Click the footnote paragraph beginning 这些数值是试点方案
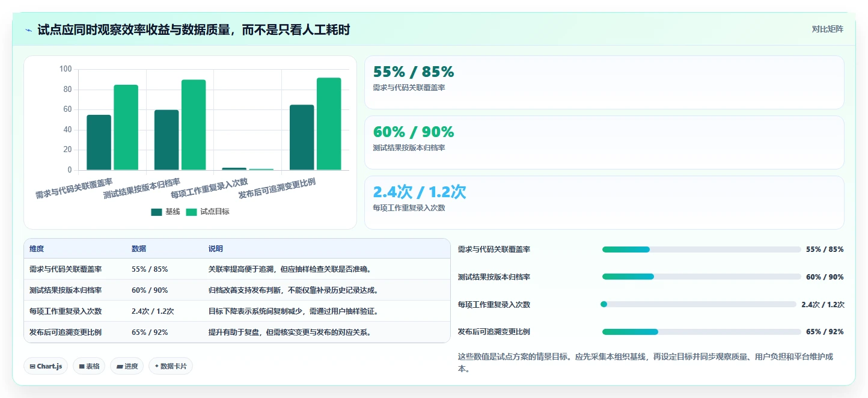 point(646,363)
